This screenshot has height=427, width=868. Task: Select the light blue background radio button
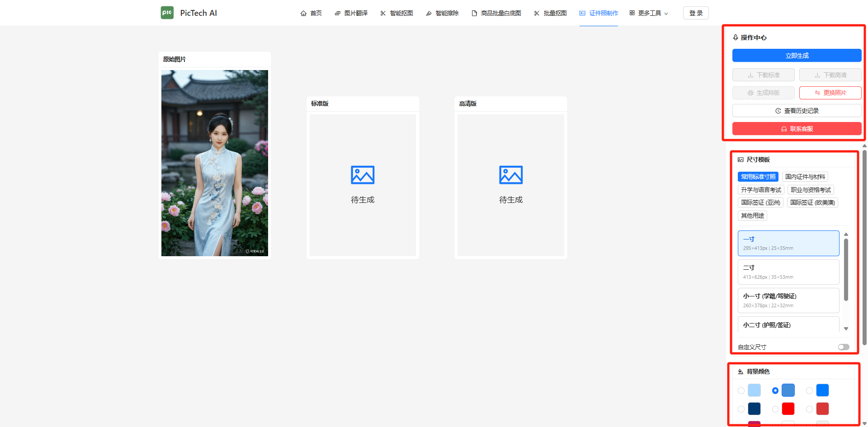click(741, 390)
